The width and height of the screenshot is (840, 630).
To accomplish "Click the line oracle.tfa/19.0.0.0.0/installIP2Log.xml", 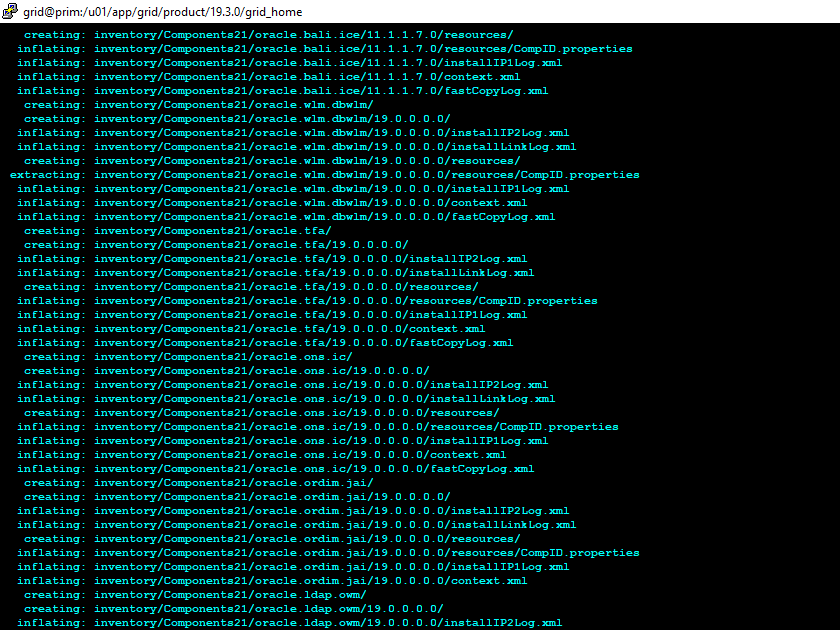I will (272, 259).
